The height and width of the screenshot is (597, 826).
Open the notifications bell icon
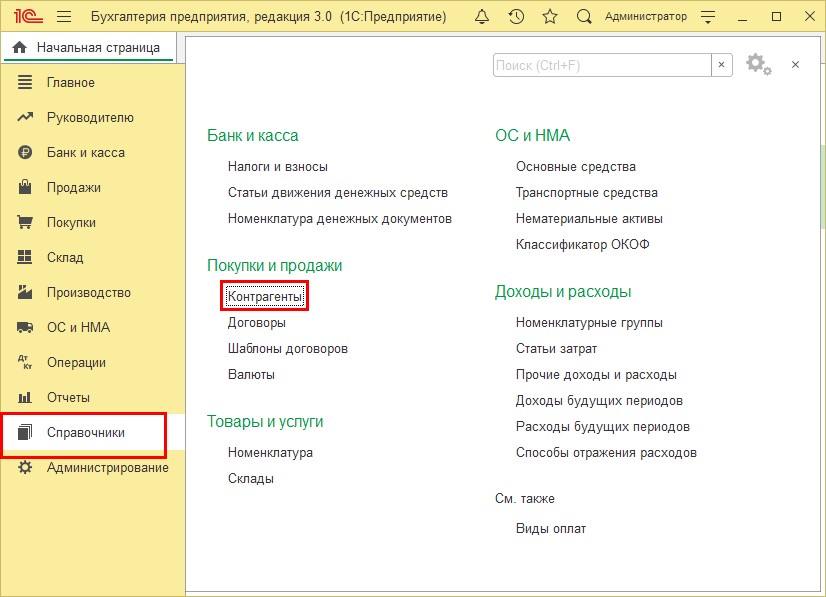click(483, 17)
